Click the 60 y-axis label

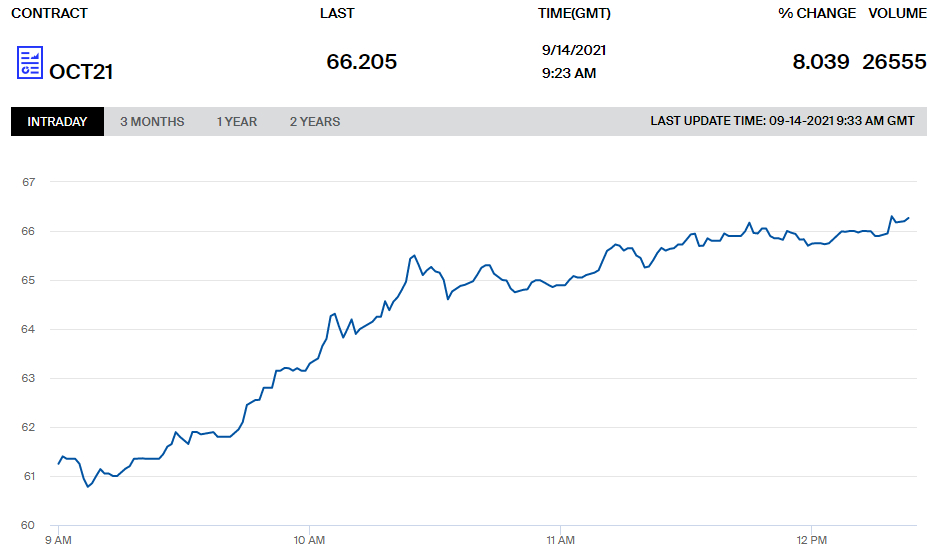(x=28, y=525)
